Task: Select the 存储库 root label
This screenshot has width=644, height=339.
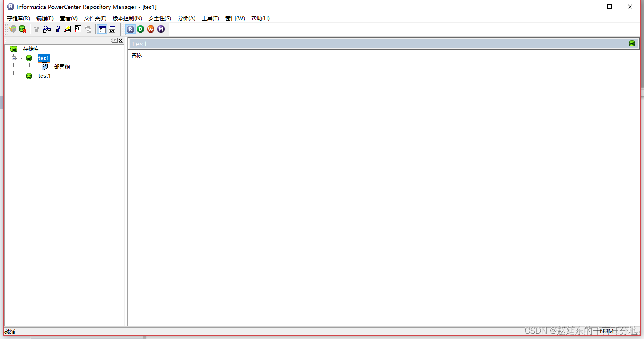Action: coord(31,49)
